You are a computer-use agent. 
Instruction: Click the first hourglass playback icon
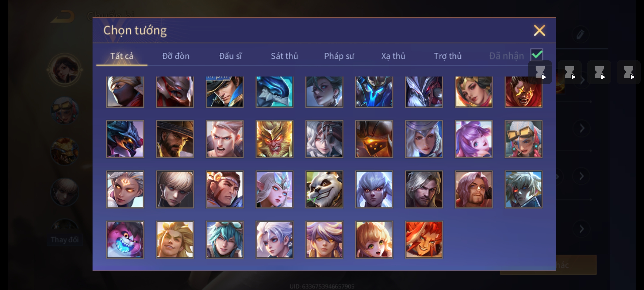click(x=540, y=73)
